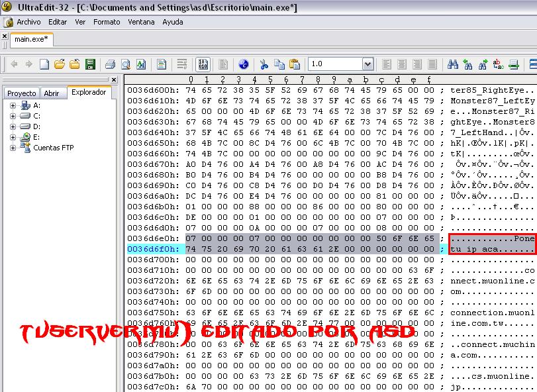
Task: Close the file explorer side panel
Action: coord(114,79)
